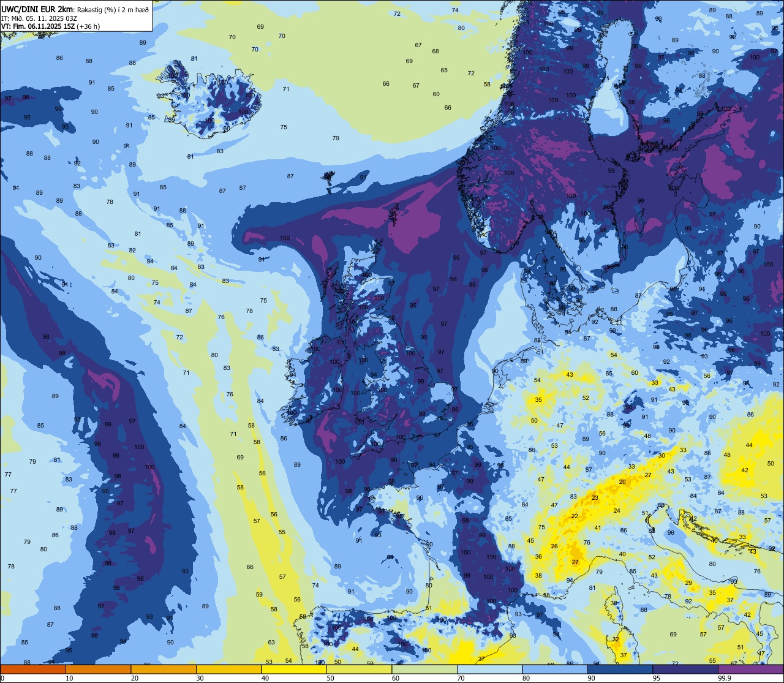Click the bright yellow 40–50 legend swatch
Screen dimensions: 784x683
coord(294,669)
